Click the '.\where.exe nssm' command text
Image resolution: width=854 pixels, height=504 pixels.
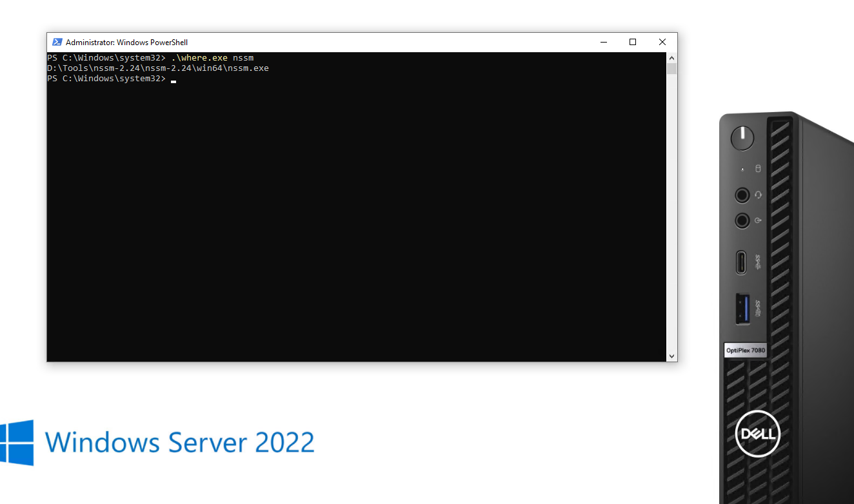point(212,57)
